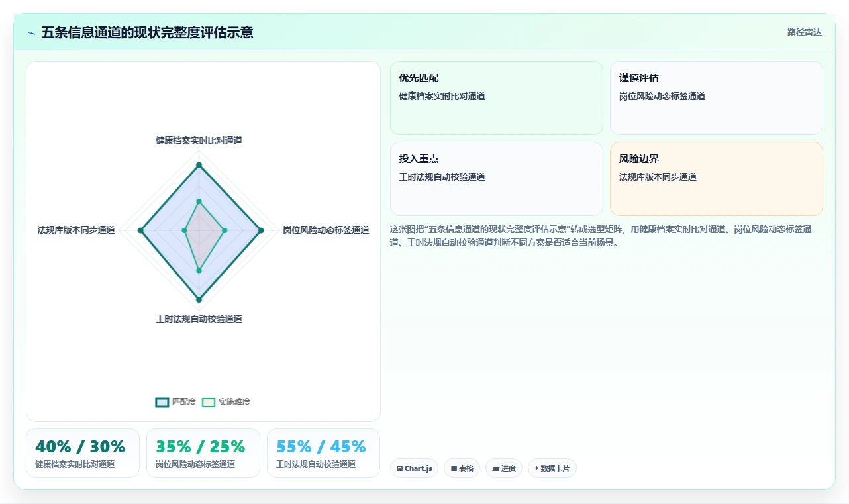Viewport: 849px width, 504px height.
Task: Click the lightning icon beside the page title
Action: tap(31, 32)
